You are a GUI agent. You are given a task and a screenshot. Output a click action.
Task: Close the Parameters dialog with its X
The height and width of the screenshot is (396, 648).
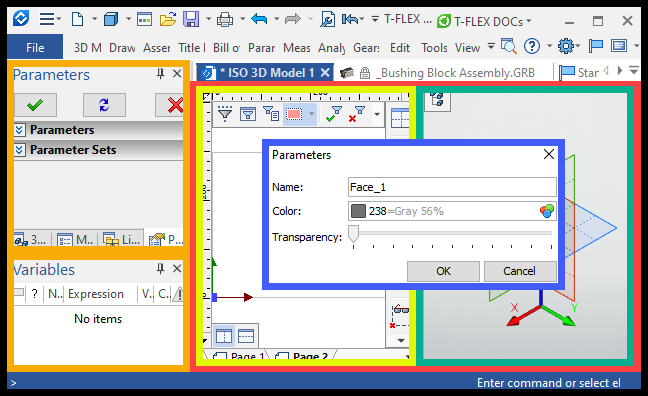tap(549, 154)
